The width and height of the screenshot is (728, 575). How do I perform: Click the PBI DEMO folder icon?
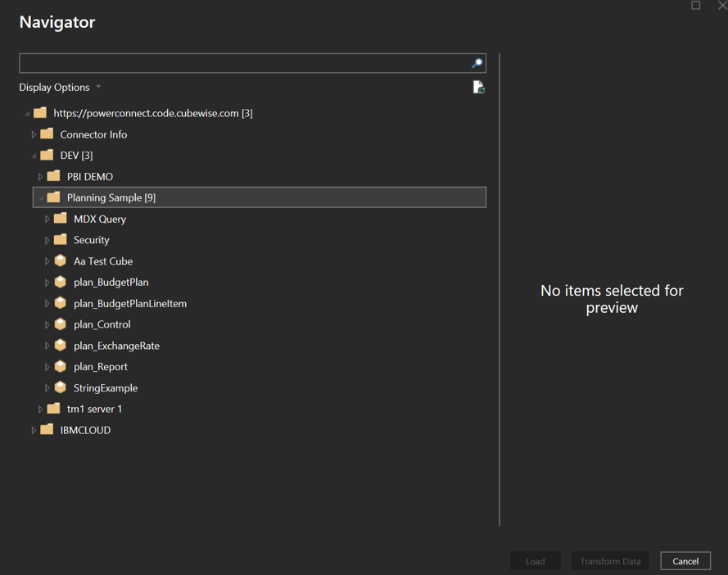(x=54, y=176)
